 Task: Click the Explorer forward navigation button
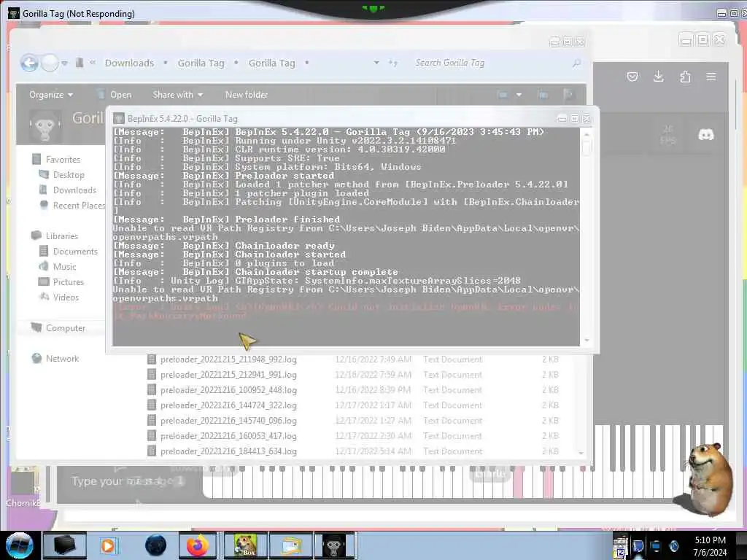point(50,63)
